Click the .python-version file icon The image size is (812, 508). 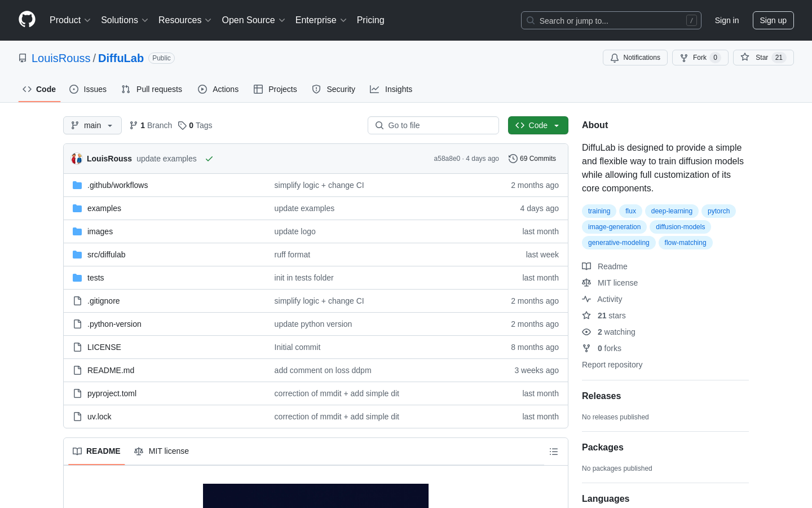coord(77,324)
